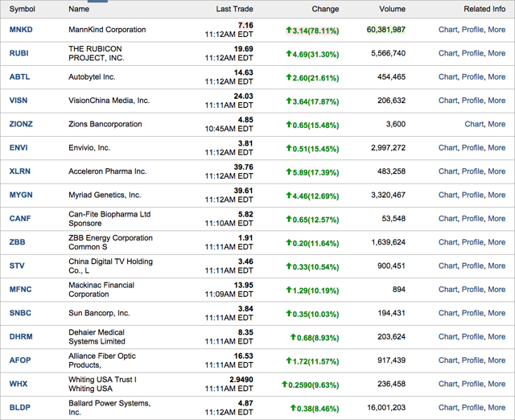Open the DHRM ticker symbol link

[x=21, y=337]
